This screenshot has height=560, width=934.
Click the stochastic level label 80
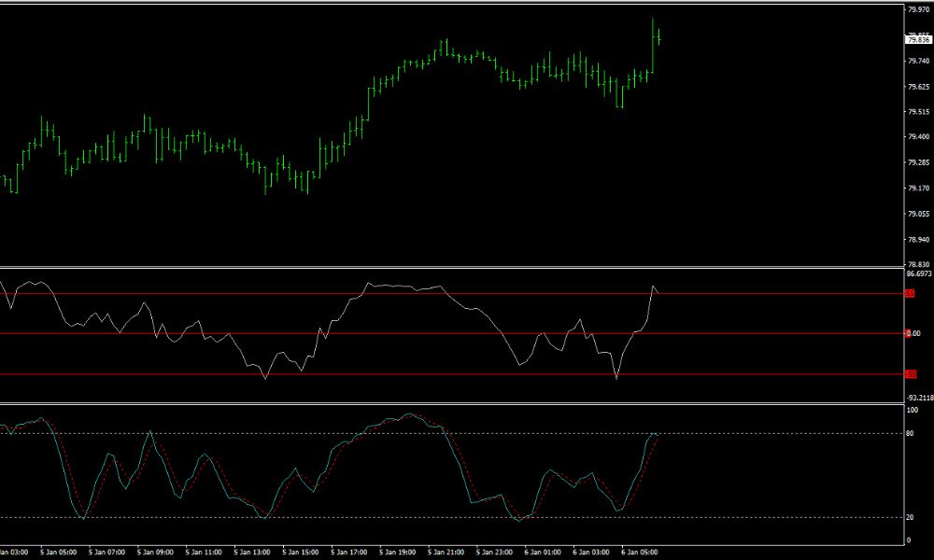coord(910,433)
